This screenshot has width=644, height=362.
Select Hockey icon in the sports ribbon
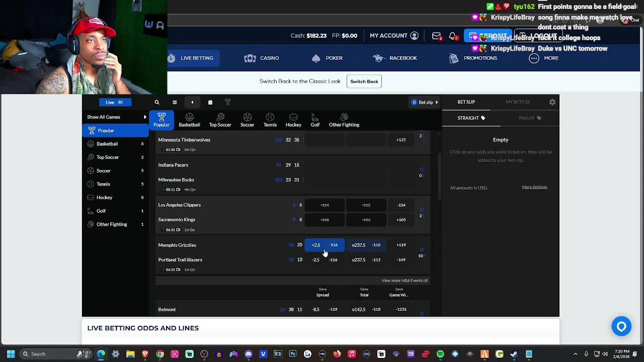(293, 120)
